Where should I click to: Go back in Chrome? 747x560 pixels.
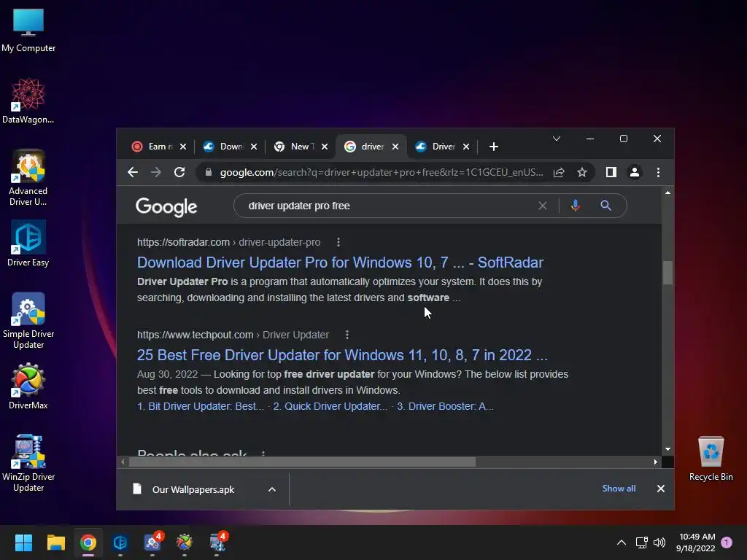tap(133, 172)
